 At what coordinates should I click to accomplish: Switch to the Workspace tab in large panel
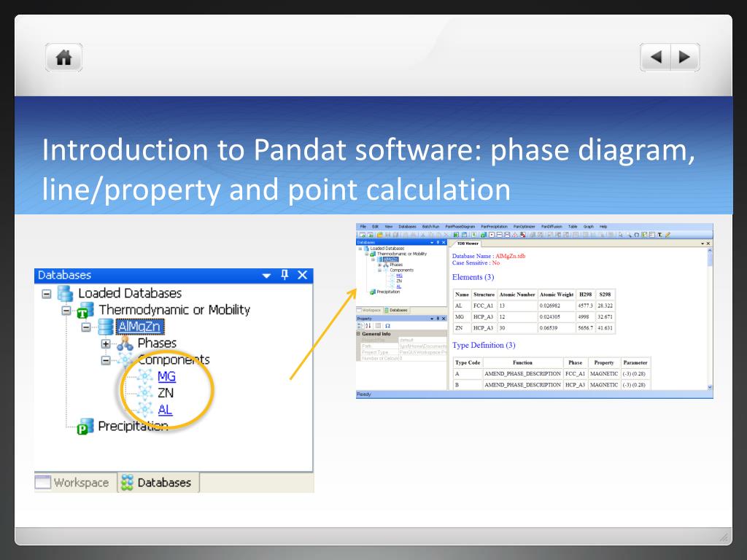coord(76,483)
